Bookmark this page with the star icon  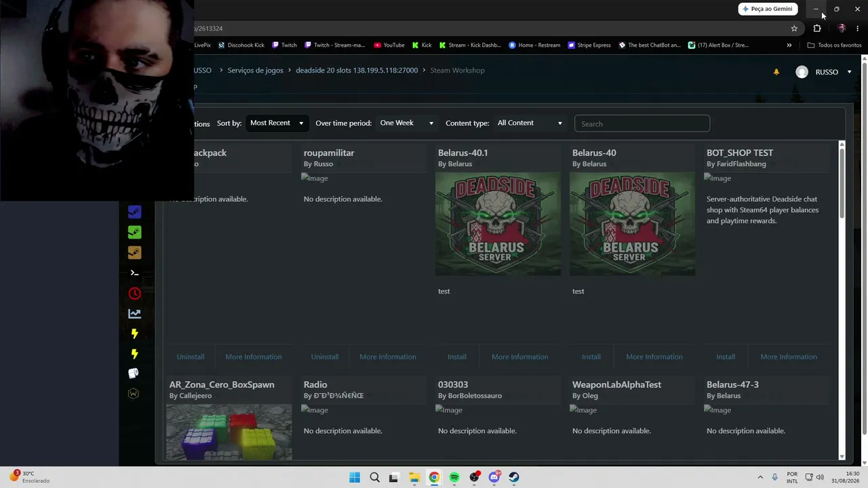[x=794, y=28]
